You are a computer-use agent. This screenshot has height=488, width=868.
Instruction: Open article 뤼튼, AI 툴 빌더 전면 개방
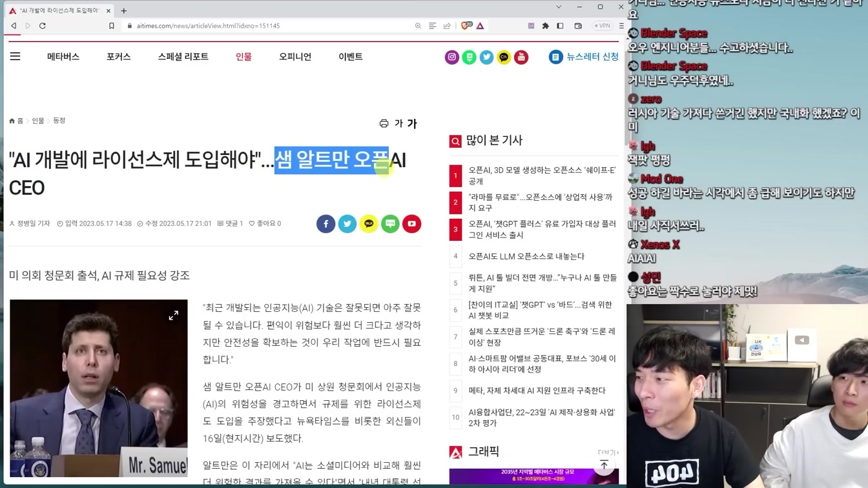click(x=542, y=283)
